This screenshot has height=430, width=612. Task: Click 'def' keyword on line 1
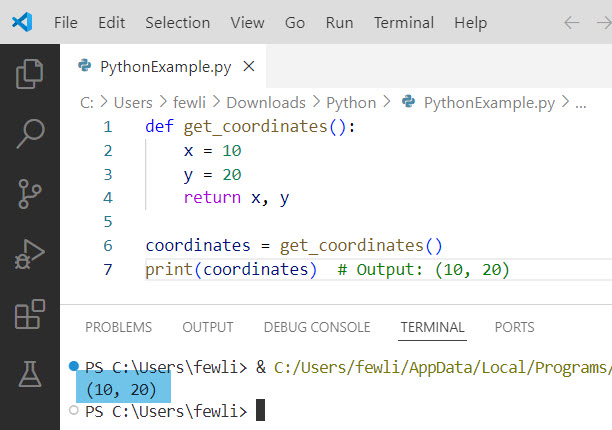159,126
